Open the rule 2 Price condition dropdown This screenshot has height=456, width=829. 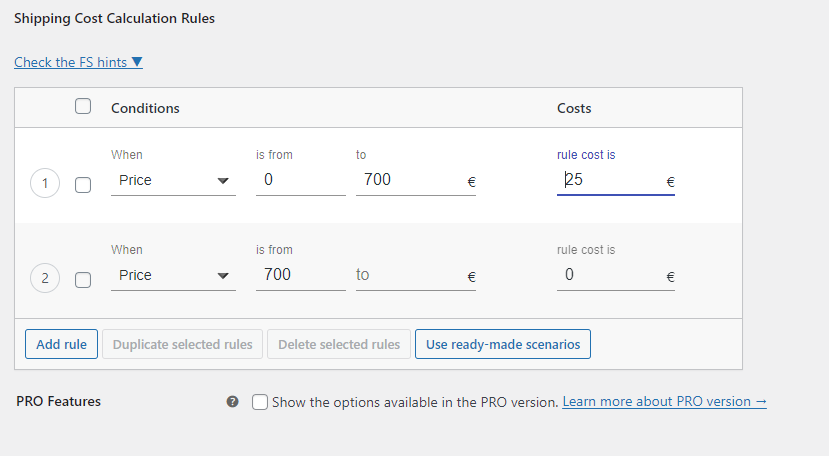173,275
